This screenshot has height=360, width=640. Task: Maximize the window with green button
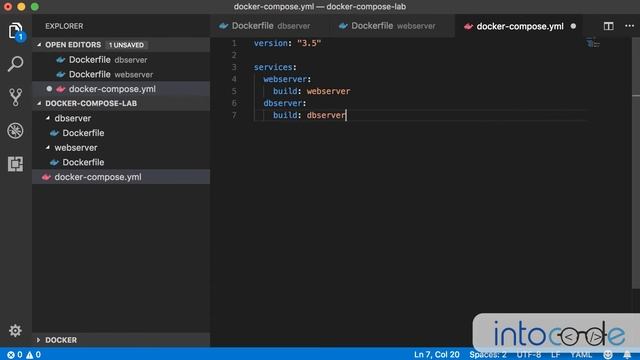pos(35,7)
